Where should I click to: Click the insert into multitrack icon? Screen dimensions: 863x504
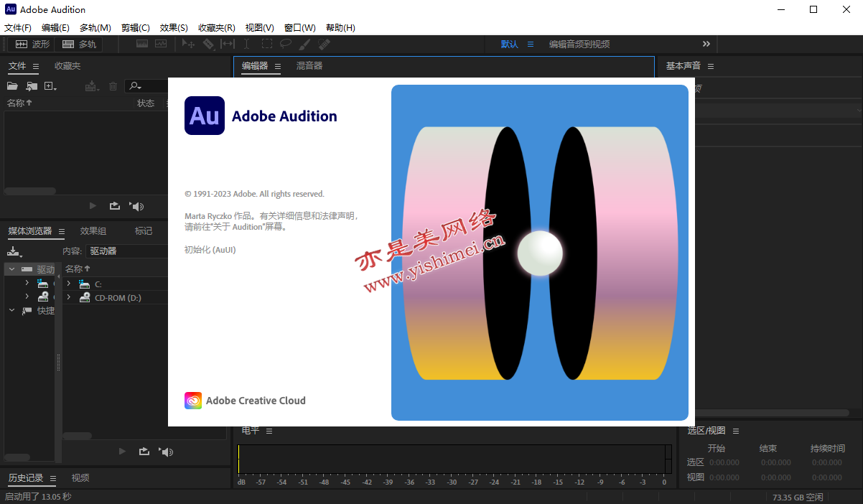point(91,86)
